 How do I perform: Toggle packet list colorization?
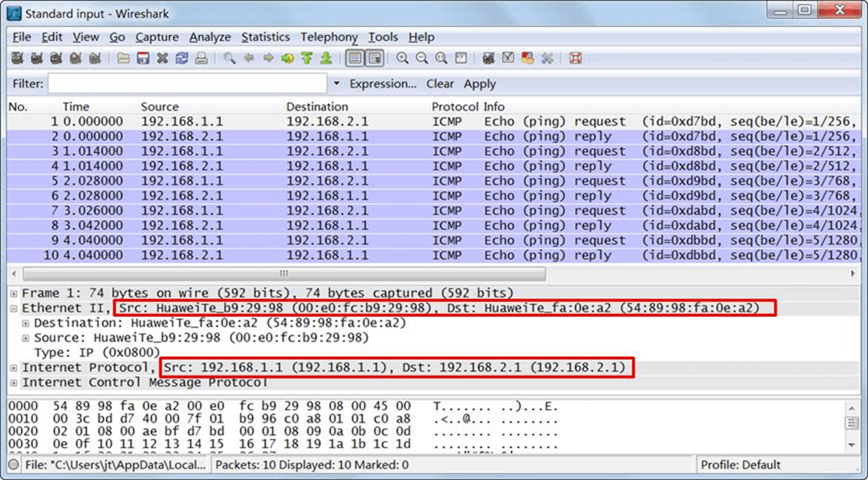355,58
